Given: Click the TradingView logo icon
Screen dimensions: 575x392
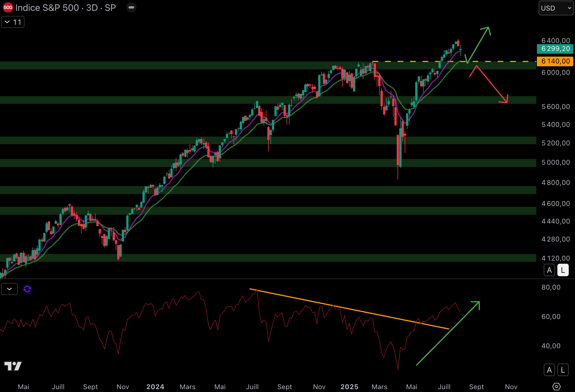Looking at the screenshot, I should 13,366.
